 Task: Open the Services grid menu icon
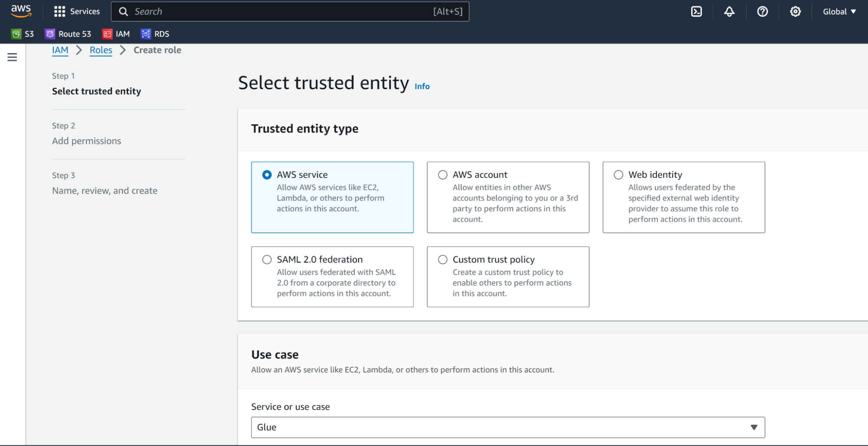(59, 12)
